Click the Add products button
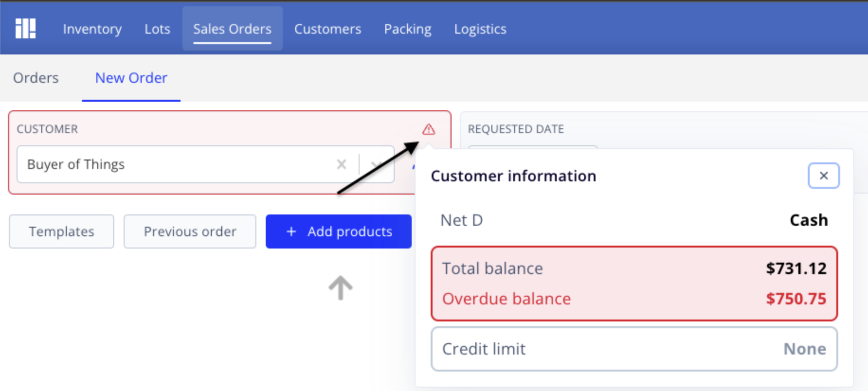 point(338,231)
